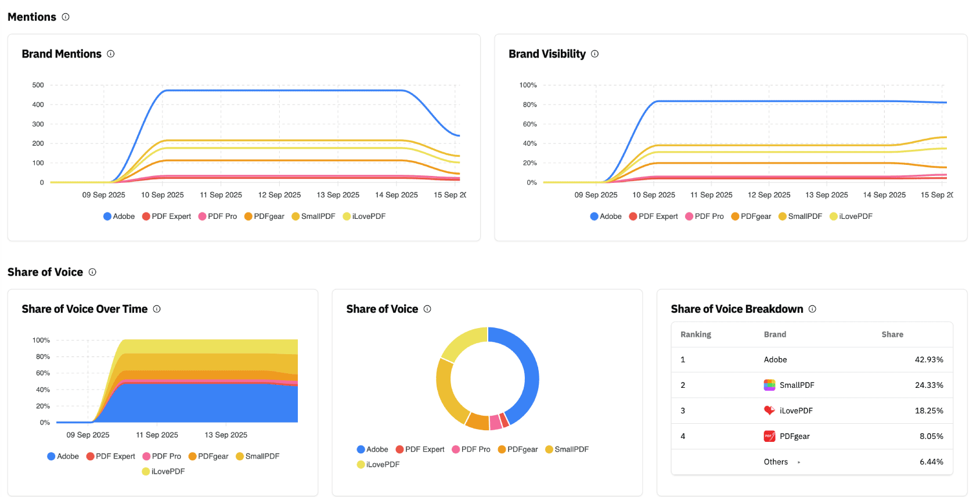Click the SmallPDF logo icon in breakdown table
The image size is (980, 497).
click(x=769, y=385)
